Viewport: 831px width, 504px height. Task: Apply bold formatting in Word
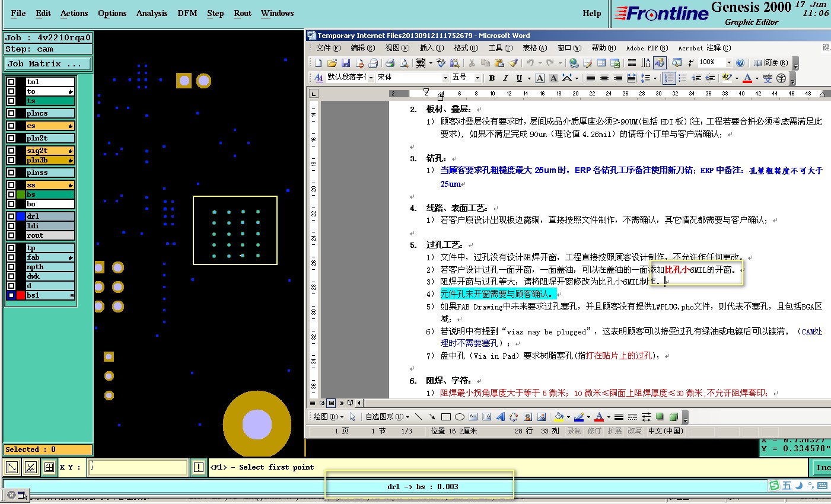click(x=492, y=78)
